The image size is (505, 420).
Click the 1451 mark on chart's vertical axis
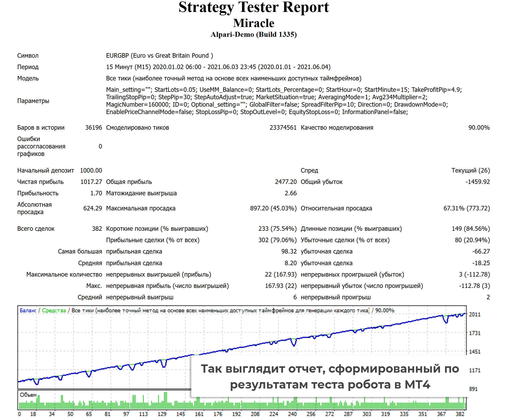coord(474,352)
